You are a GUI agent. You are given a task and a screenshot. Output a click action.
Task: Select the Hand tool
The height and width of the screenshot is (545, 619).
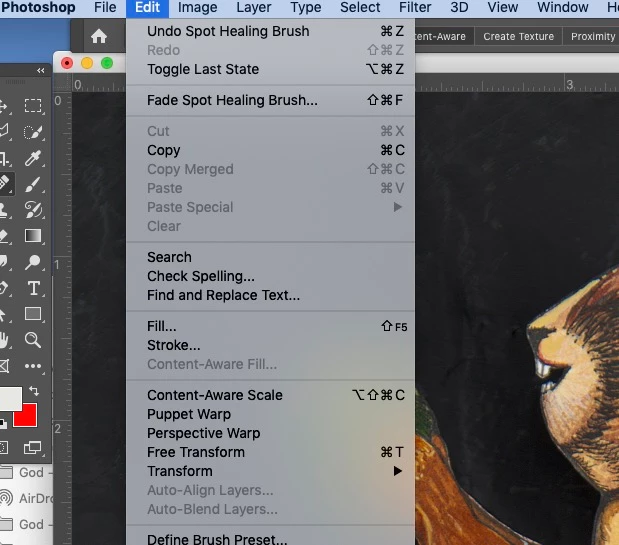4,340
